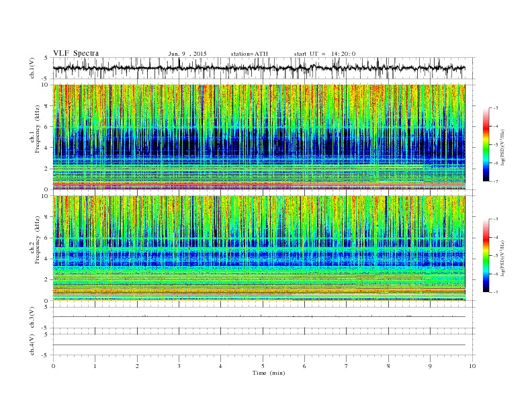532x411 pixels.
Task: Click the '-7' tick on the lower colorbar
Action: coord(496,292)
